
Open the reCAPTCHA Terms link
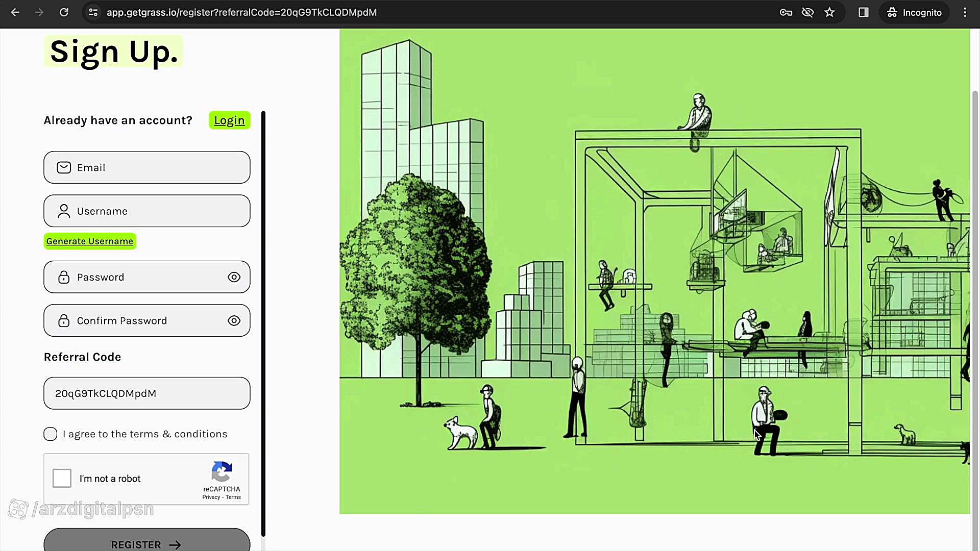(233, 497)
